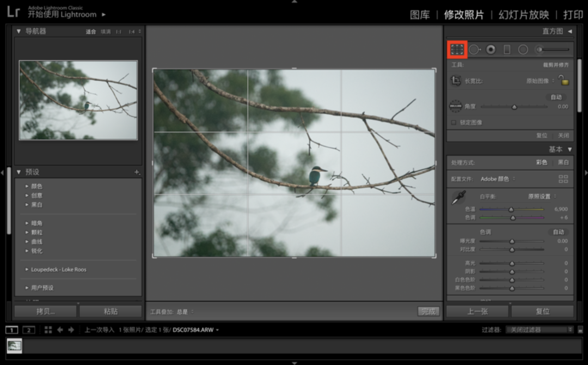Select the white balance eyedropper
This screenshot has height=365, width=588.
point(458,198)
